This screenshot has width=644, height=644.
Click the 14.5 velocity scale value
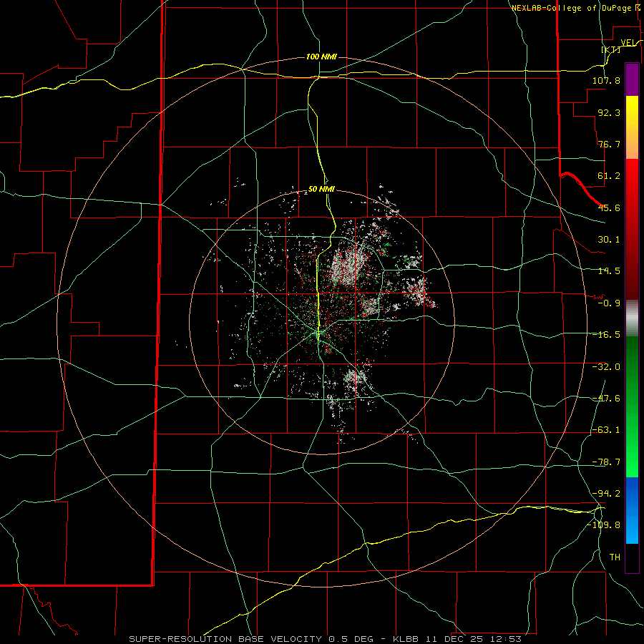pyautogui.click(x=609, y=271)
